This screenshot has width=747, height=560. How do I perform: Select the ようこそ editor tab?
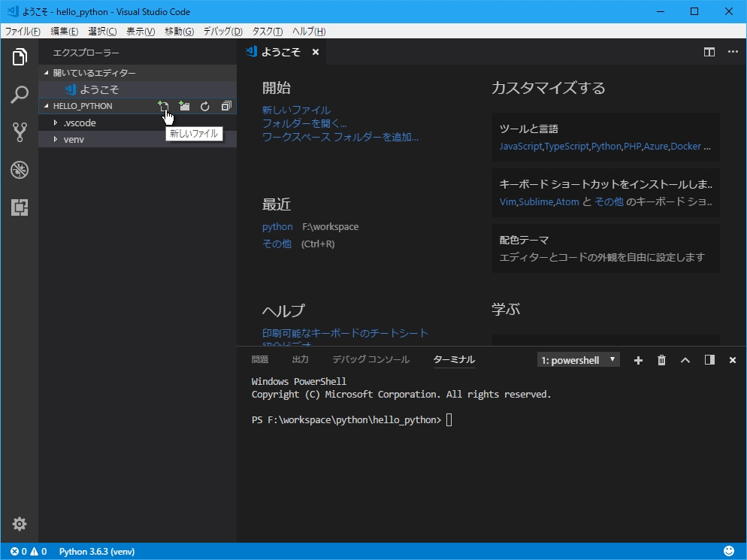tap(281, 52)
